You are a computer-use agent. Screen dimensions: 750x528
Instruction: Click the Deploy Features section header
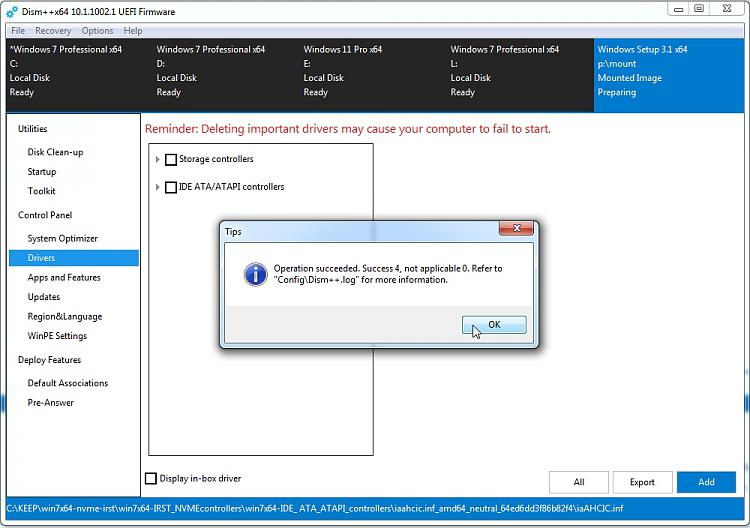point(49,360)
